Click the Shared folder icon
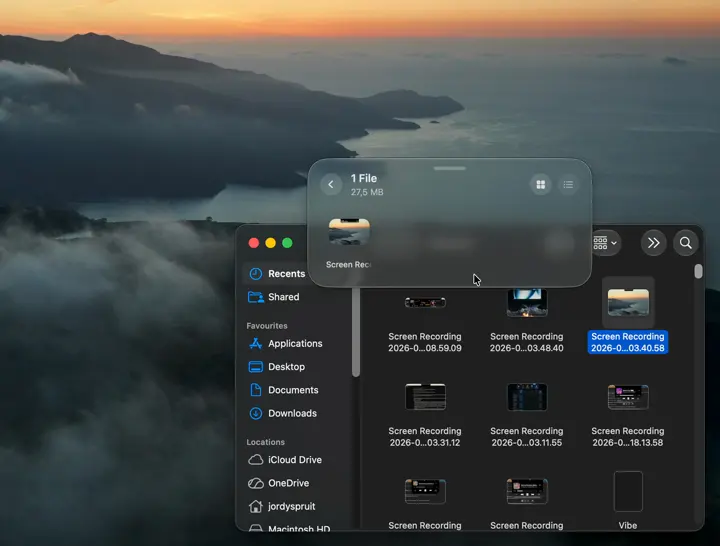The width and height of the screenshot is (720, 546). [x=256, y=297]
